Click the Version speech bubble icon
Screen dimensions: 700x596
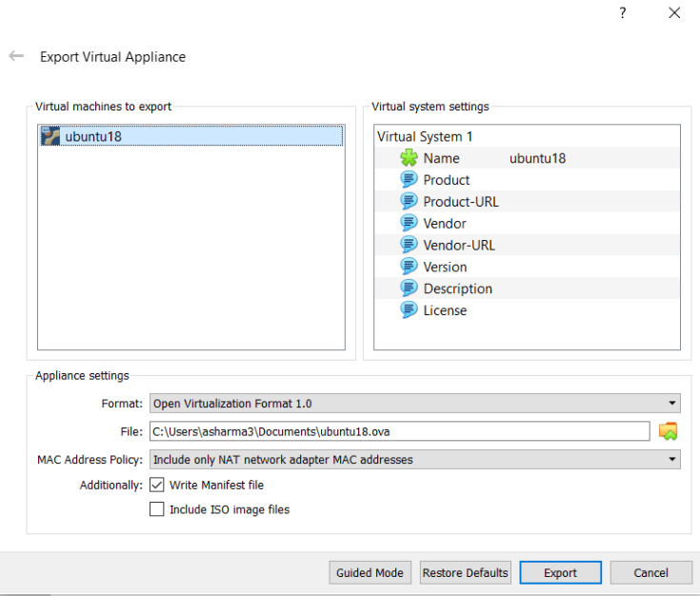(409, 267)
